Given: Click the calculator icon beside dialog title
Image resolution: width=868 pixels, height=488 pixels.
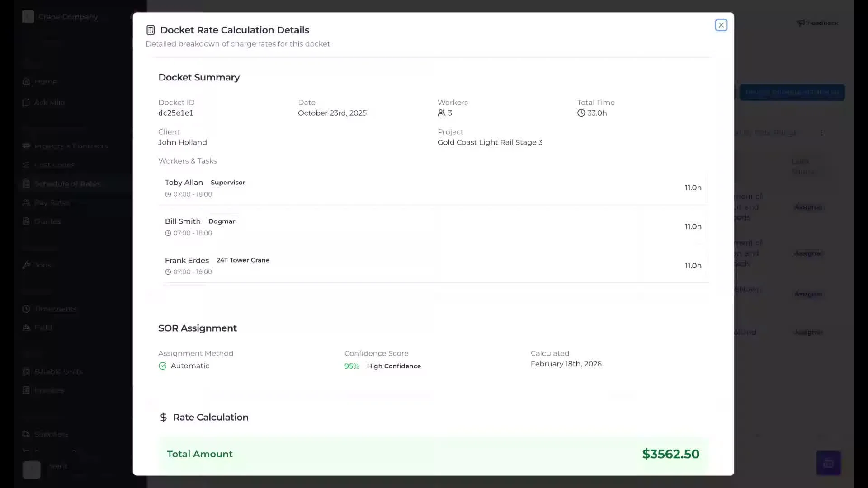Looking at the screenshot, I should tap(151, 30).
